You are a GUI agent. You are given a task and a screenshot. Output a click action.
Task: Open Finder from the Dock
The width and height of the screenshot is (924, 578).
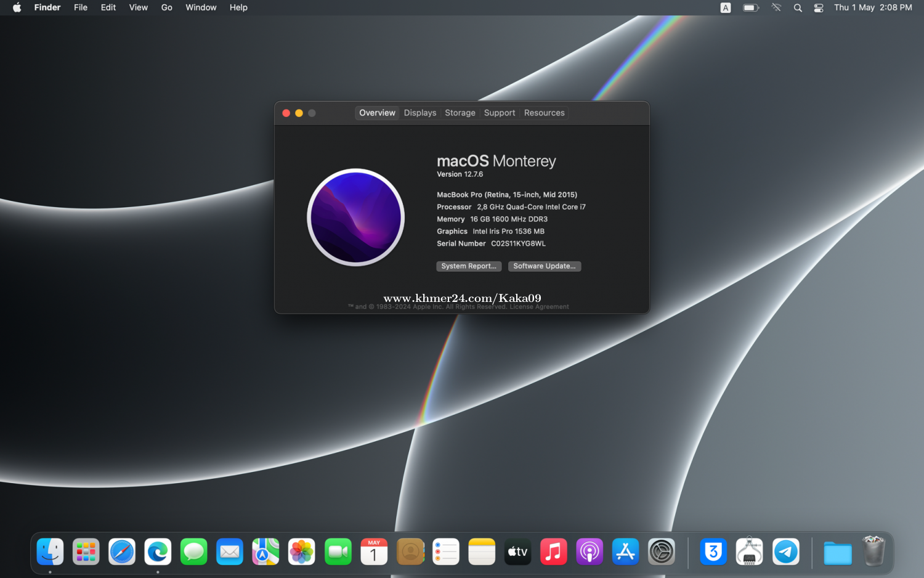50,552
